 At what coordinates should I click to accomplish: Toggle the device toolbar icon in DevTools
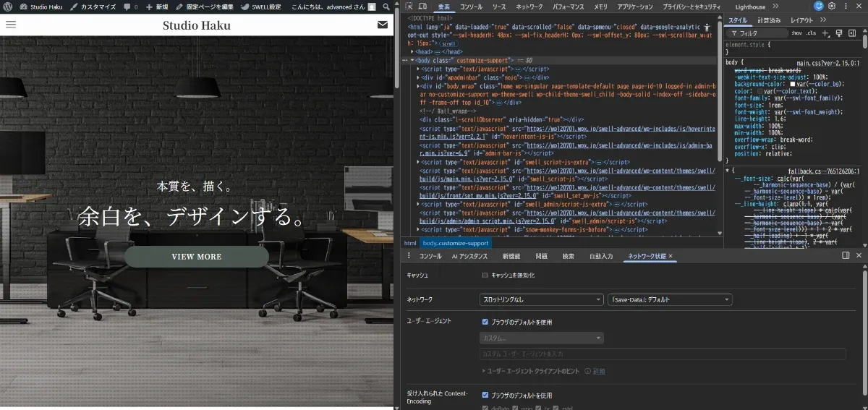click(423, 6)
